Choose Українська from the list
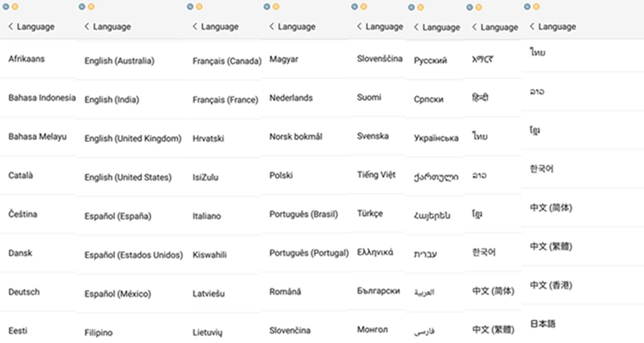 (436, 138)
